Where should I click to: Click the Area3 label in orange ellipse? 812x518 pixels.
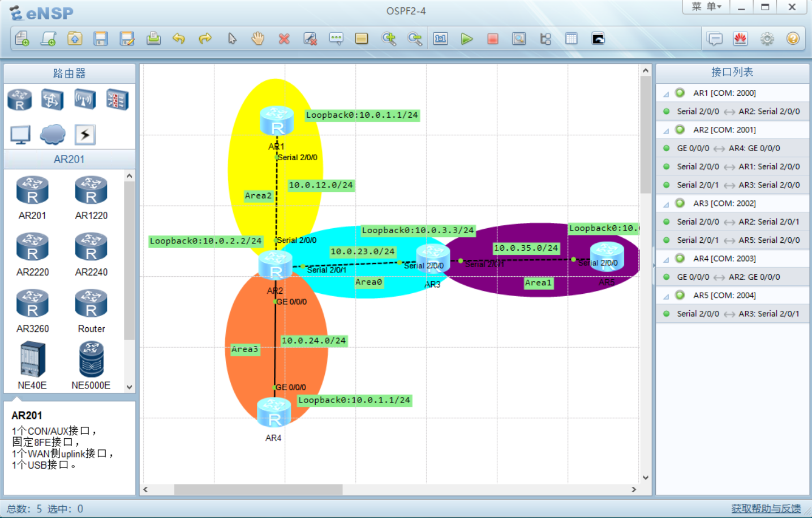[x=244, y=349]
